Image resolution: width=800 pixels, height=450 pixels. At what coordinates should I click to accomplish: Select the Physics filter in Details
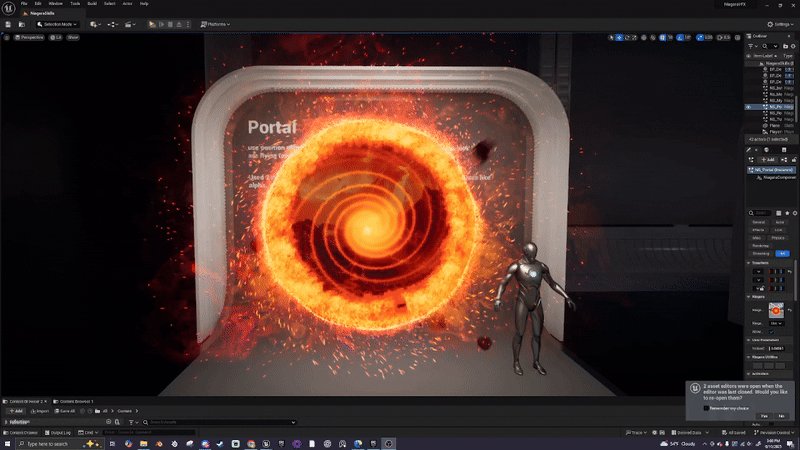pos(778,238)
